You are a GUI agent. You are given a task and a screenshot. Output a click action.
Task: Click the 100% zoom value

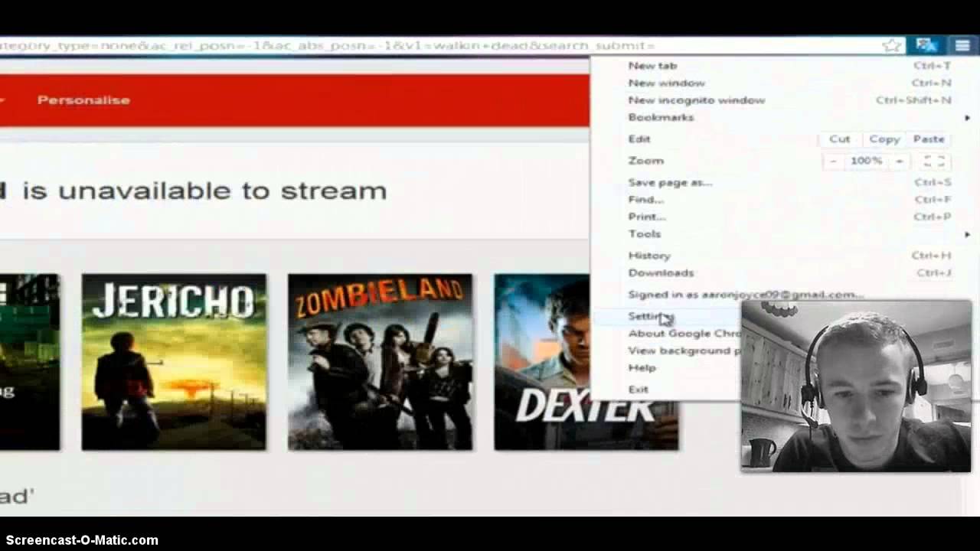pyautogui.click(x=866, y=161)
